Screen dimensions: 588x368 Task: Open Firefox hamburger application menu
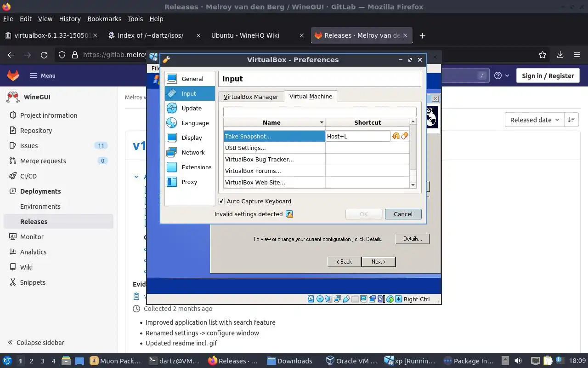pyautogui.click(x=577, y=55)
